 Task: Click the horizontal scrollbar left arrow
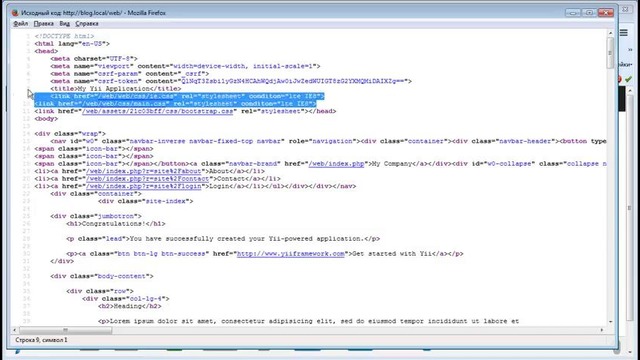[x=15, y=330]
